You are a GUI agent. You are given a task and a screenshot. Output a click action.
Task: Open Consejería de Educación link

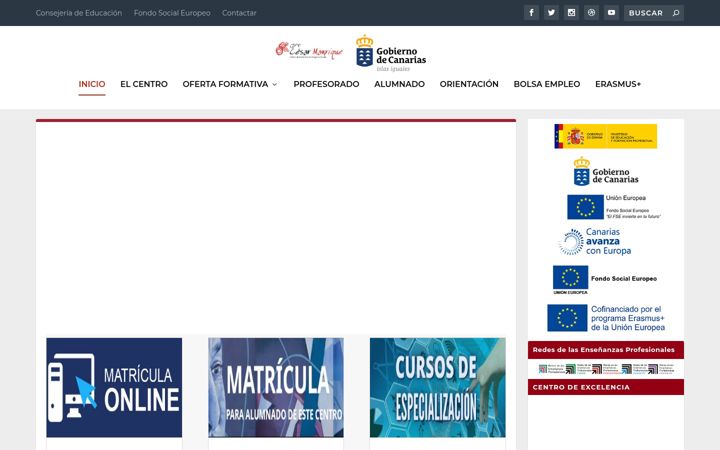click(x=79, y=13)
